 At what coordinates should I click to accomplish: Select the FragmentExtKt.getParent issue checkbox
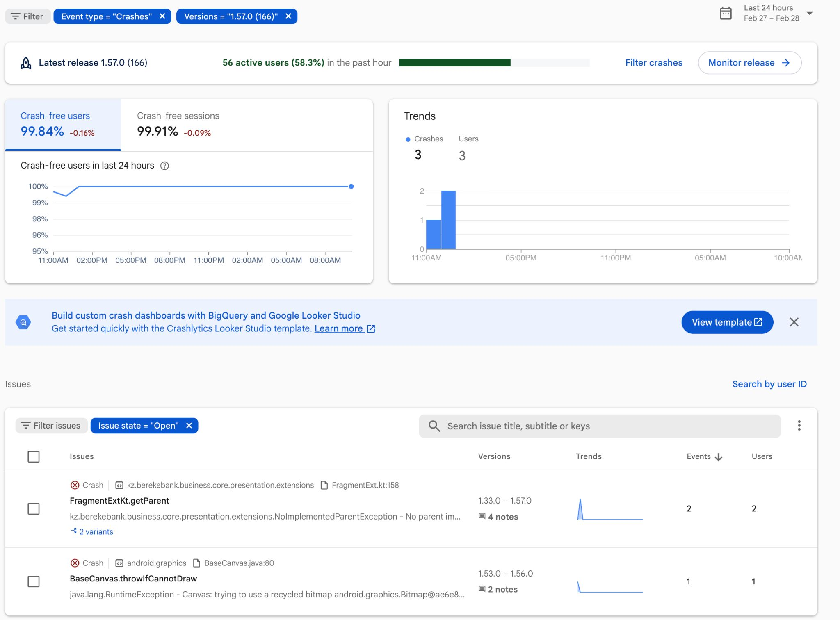point(34,509)
